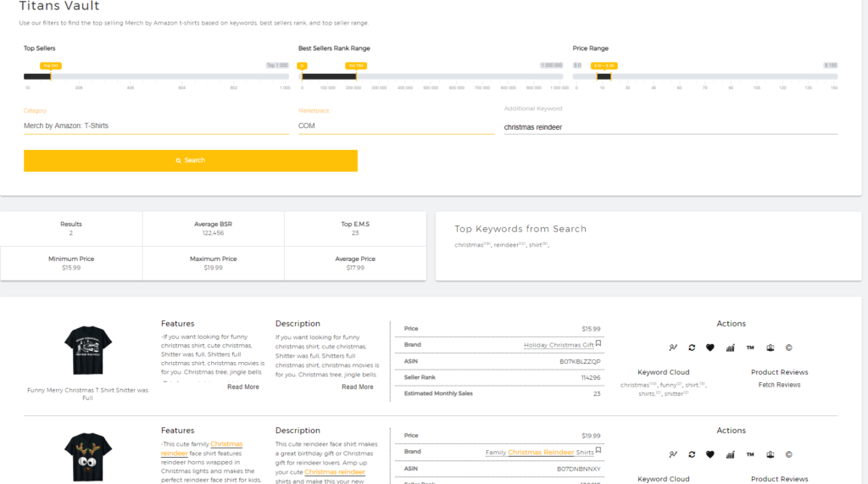Click the Maximum Price $19.99 stat

pyautogui.click(x=213, y=263)
